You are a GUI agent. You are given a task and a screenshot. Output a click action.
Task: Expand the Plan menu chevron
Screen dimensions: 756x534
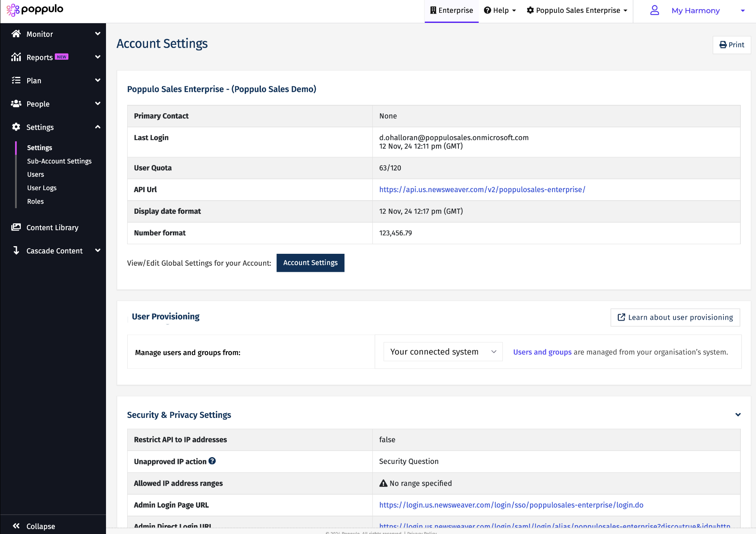[98, 80]
